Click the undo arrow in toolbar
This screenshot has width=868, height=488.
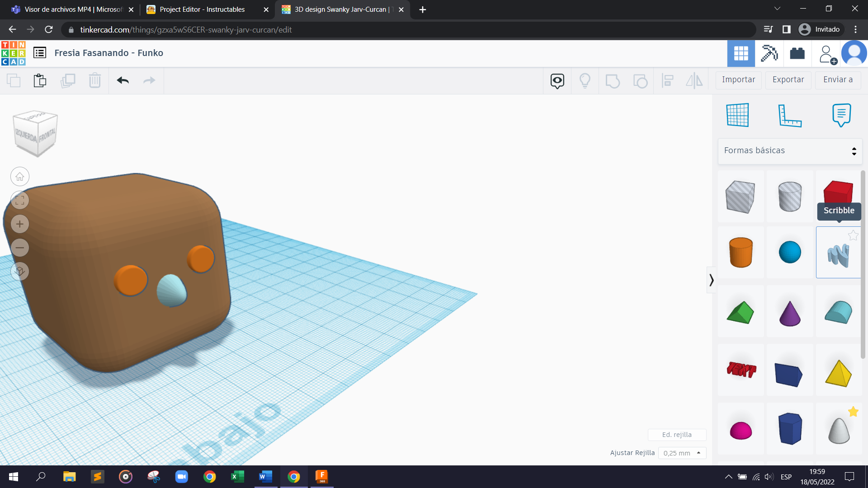click(123, 80)
